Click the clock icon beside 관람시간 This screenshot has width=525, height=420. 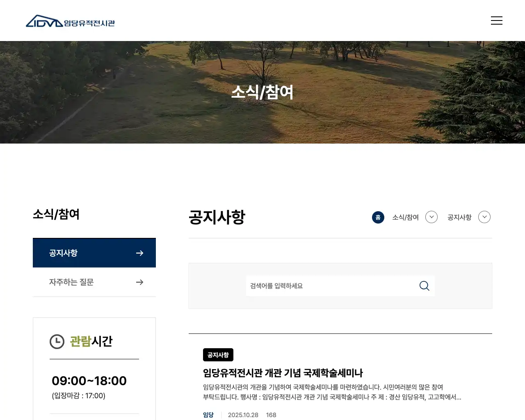point(57,341)
